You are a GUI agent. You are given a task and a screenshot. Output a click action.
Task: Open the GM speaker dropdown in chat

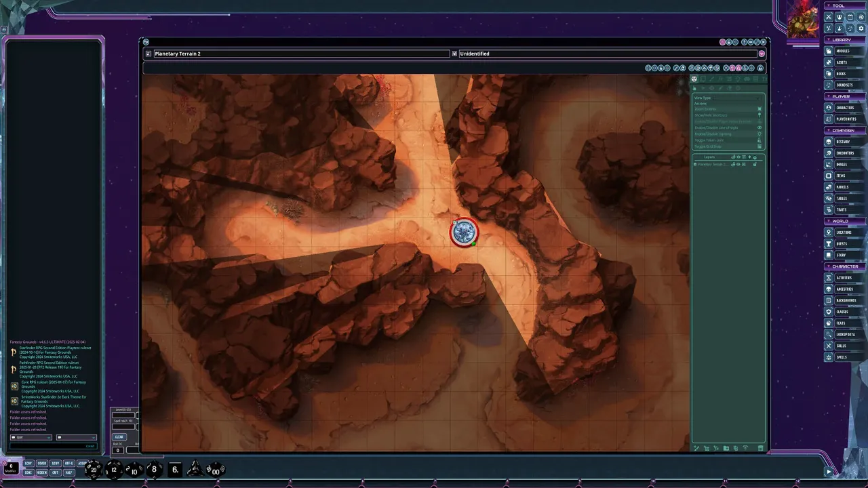click(x=31, y=437)
